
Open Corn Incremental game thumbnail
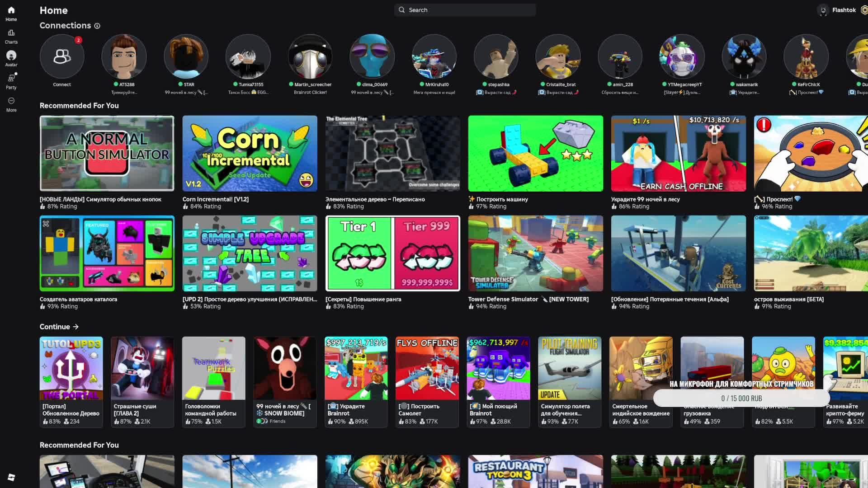tap(250, 153)
